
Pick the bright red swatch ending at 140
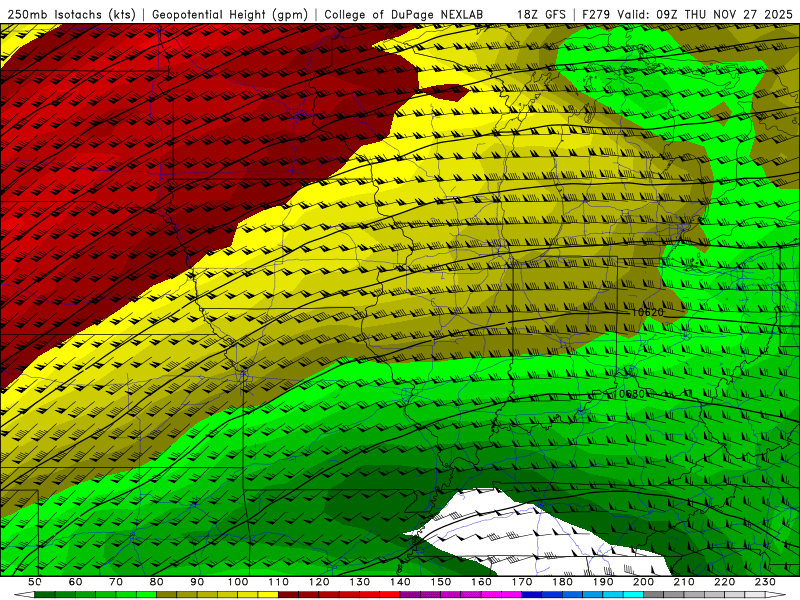(390, 594)
